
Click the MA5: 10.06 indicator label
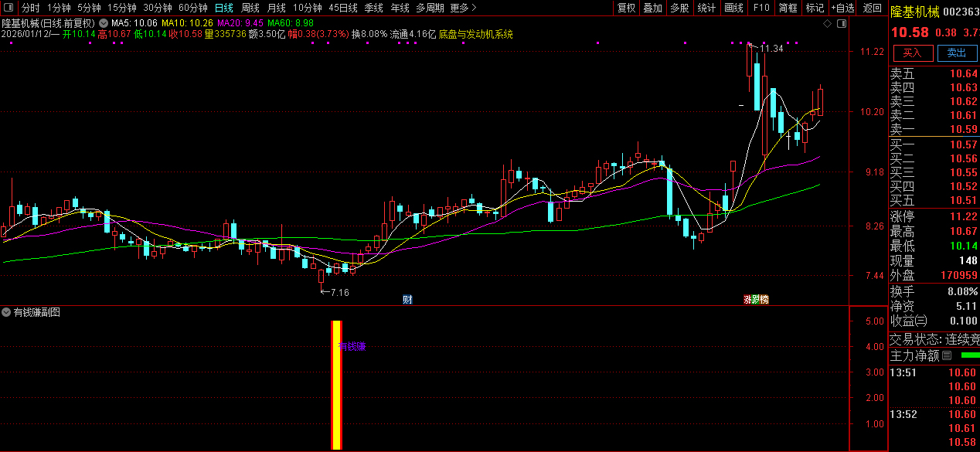(x=134, y=23)
